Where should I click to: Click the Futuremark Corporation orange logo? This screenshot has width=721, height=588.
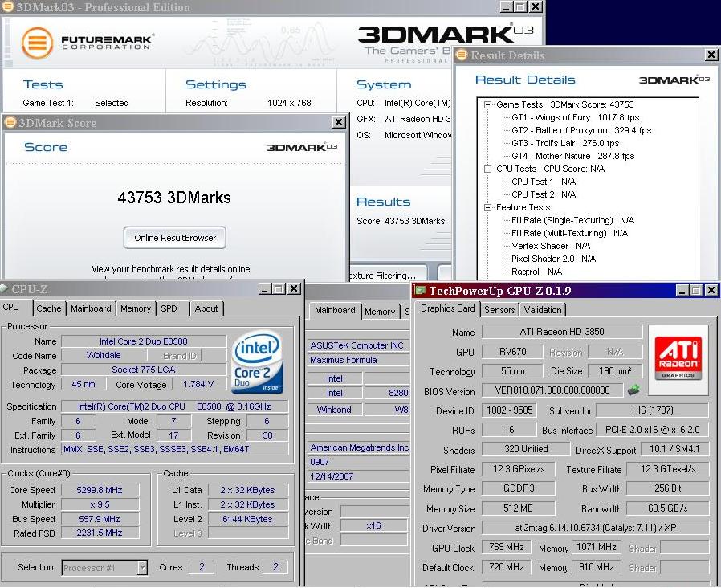[x=37, y=43]
